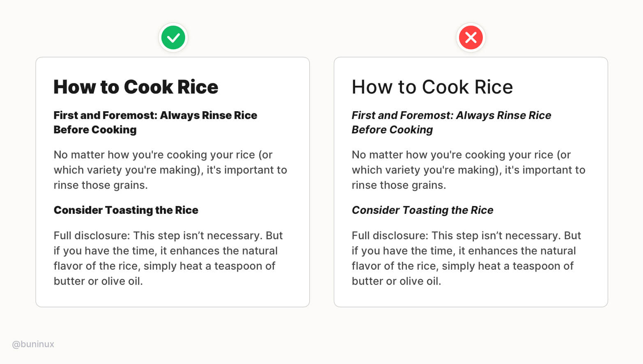This screenshot has width=643, height=364.
Task: Click the light-weight "How to Cook Rice" title
Action: [432, 87]
